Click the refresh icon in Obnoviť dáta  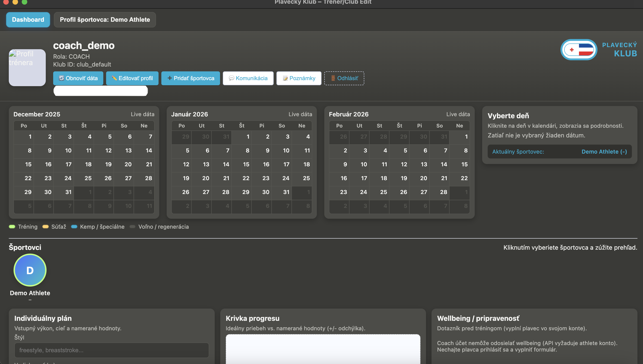pyautogui.click(x=61, y=78)
